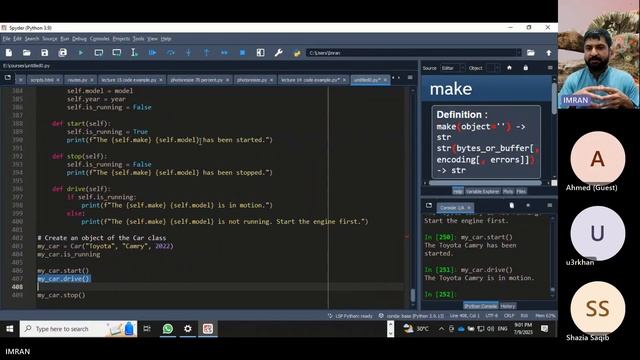Click console clear/remove document icon
Viewport: 640px width, 360px height.
512,205
